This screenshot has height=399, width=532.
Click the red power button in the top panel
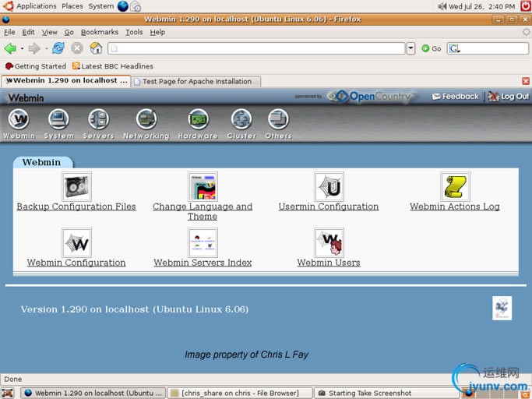(525, 6)
